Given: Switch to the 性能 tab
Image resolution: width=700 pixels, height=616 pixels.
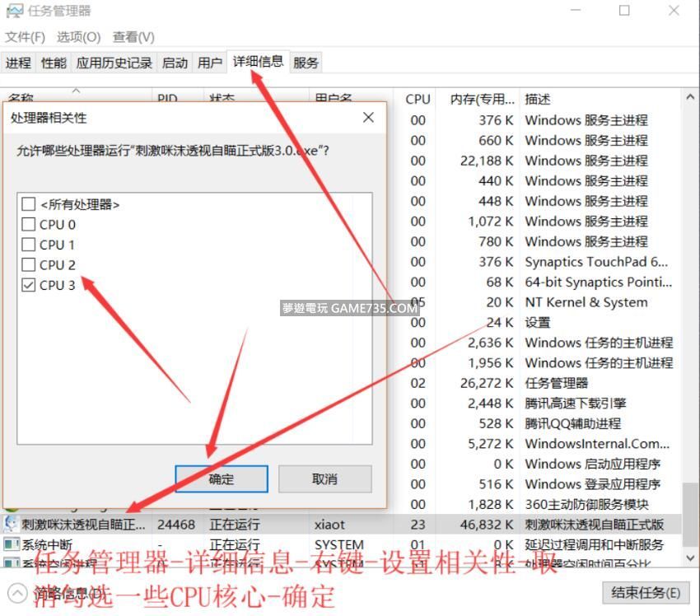Looking at the screenshot, I should (x=54, y=63).
